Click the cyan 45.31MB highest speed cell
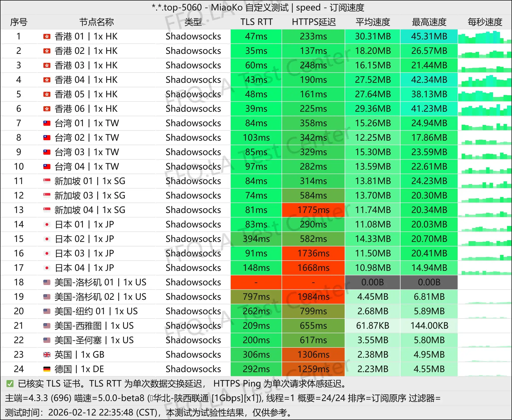This screenshot has height=420, width=512. 429,36
